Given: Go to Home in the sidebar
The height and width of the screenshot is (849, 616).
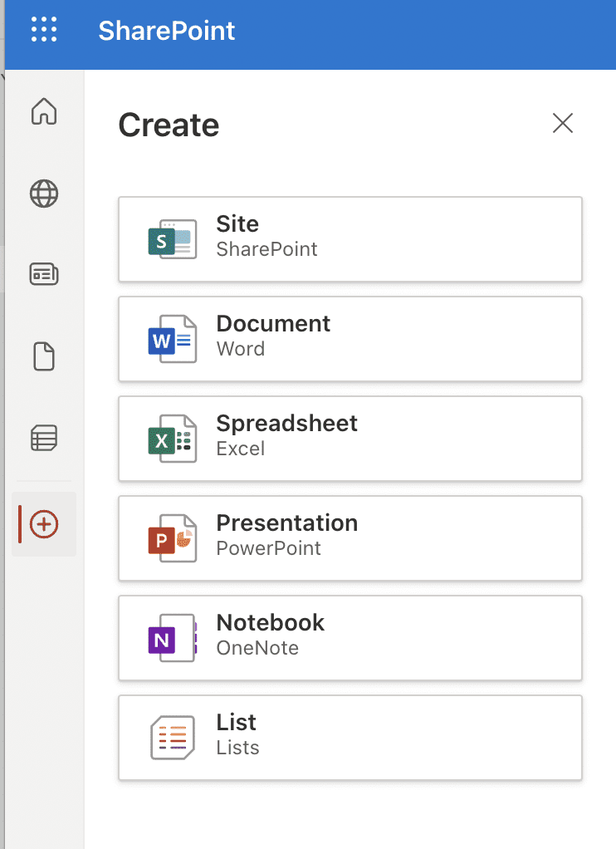Looking at the screenshot, I should [44, 111].
